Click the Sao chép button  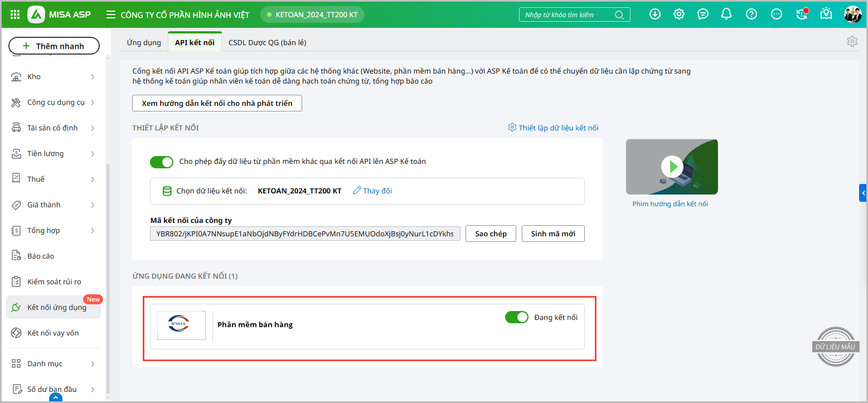pyautogui.click(x=491, y=234)
